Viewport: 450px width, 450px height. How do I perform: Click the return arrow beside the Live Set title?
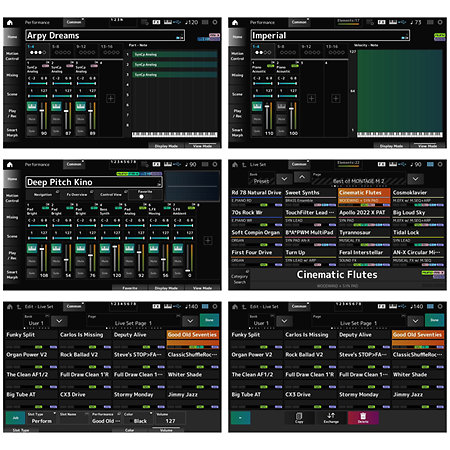pos(244,165)
